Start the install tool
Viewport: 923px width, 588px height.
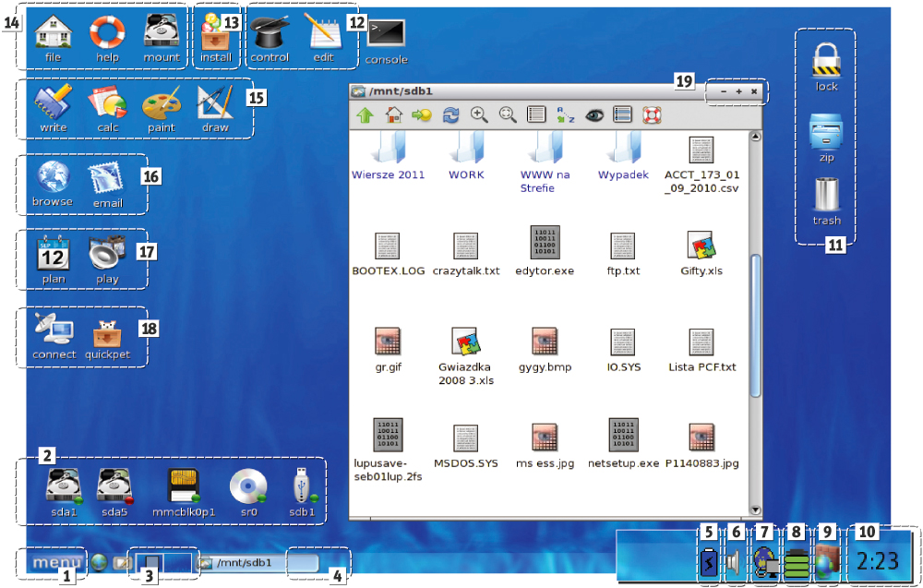click(x=216, y=37)
